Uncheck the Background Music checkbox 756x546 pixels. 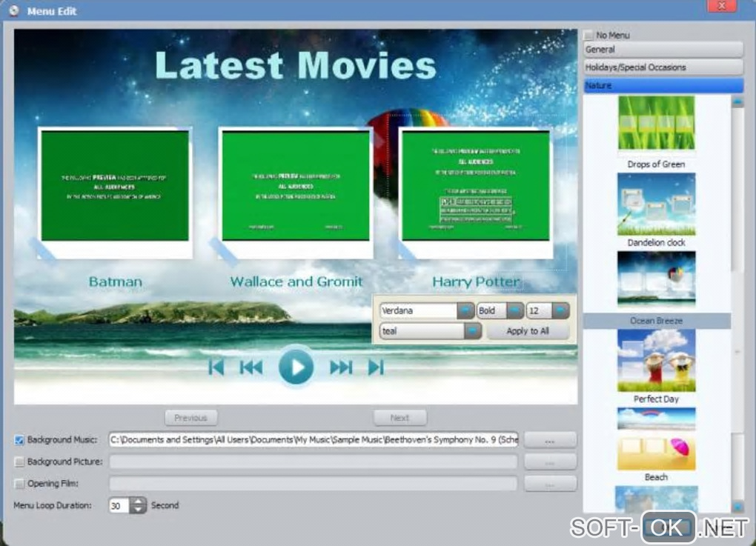pos(19,440)
